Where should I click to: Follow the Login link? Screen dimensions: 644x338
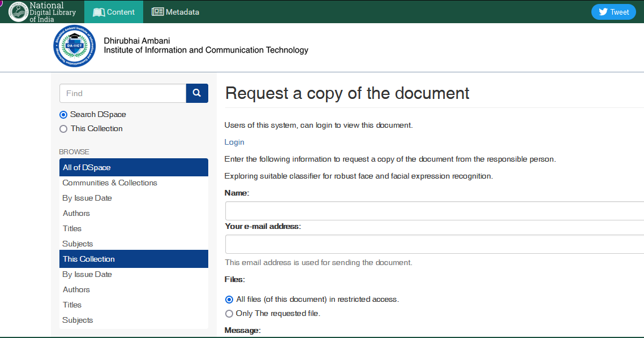234,142
